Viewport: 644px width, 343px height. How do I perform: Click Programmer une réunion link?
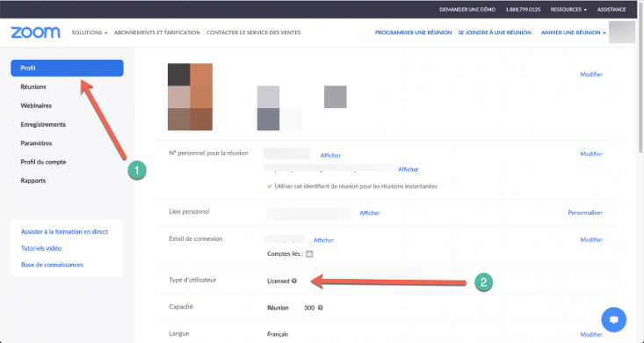[413, 33]
